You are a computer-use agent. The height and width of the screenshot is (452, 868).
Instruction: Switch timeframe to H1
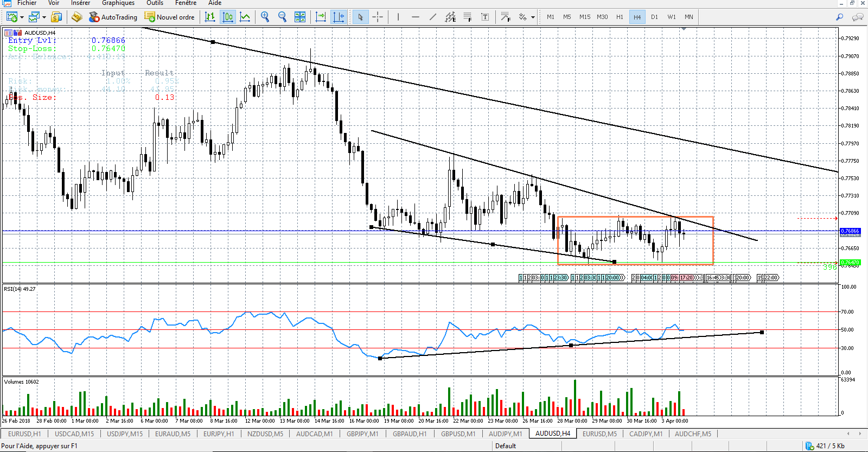pyautogui.click(x=620, y=17)
